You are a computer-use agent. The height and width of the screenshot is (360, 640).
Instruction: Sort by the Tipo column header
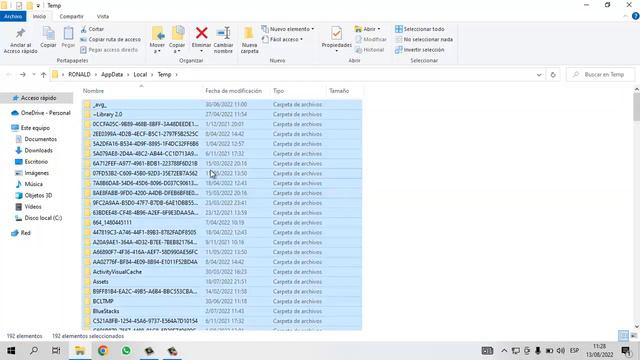(298, 91)
